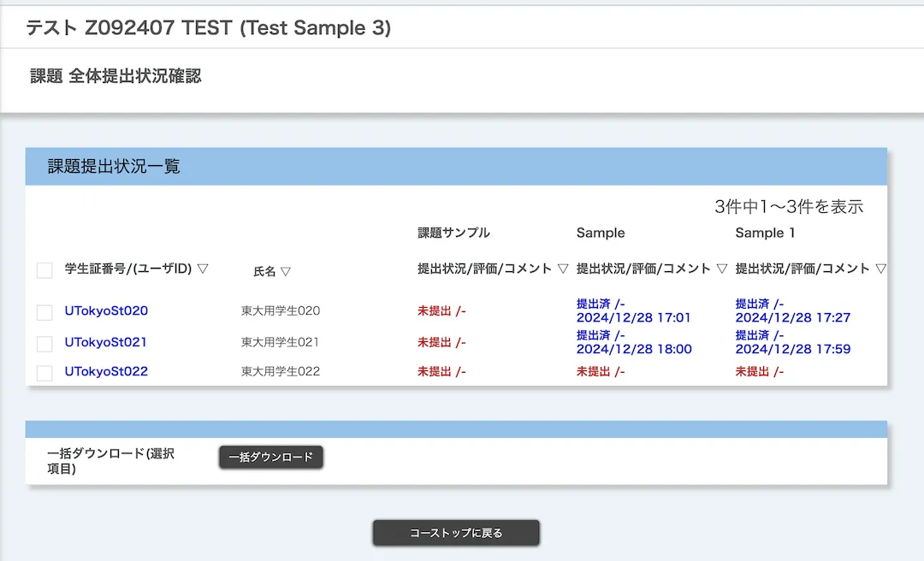This screenshot has height=561, width=924.
Task: Select the checkbox beside UTokyoSt021
Action: [x=44, y=343]
